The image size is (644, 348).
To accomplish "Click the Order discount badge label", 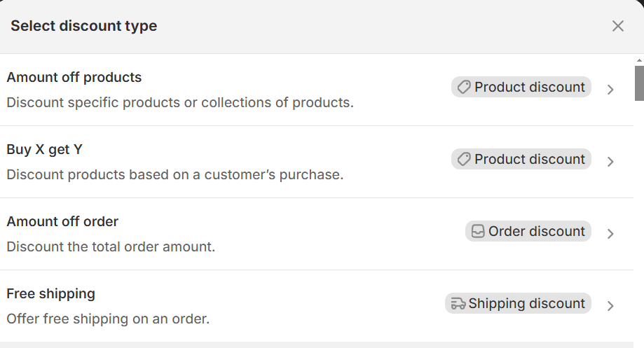I will click(x=536, y=232).
